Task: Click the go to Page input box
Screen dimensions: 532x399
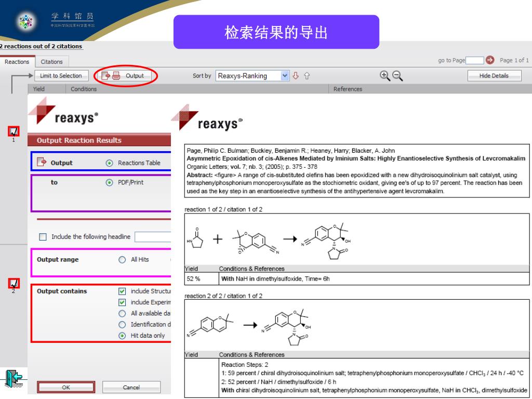Action: pyautogui.click(x=475, y=60)
